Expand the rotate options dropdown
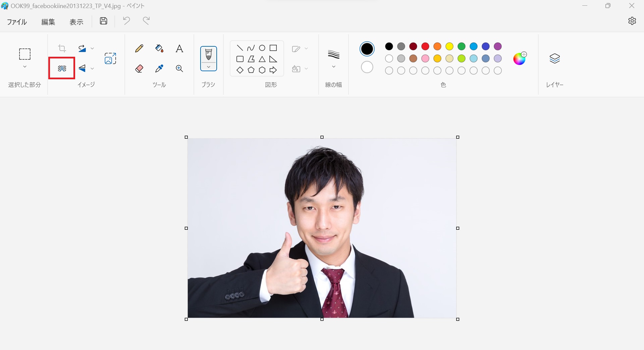644x350 pixels. [92, 48]
